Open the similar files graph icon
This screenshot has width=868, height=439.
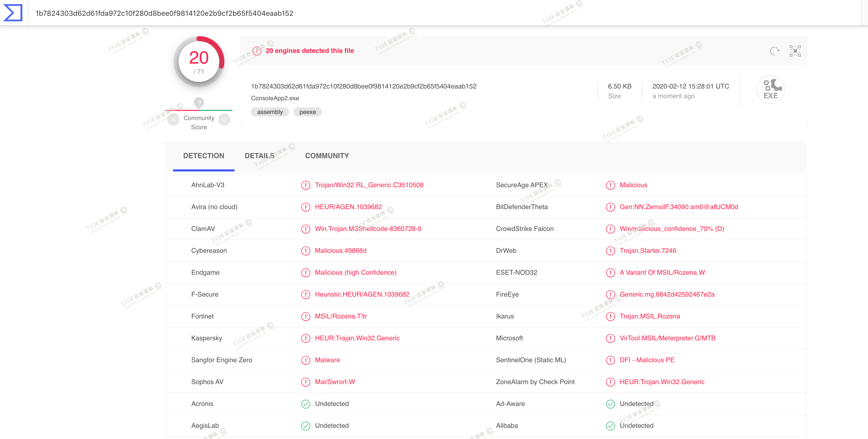click(795, 51)
